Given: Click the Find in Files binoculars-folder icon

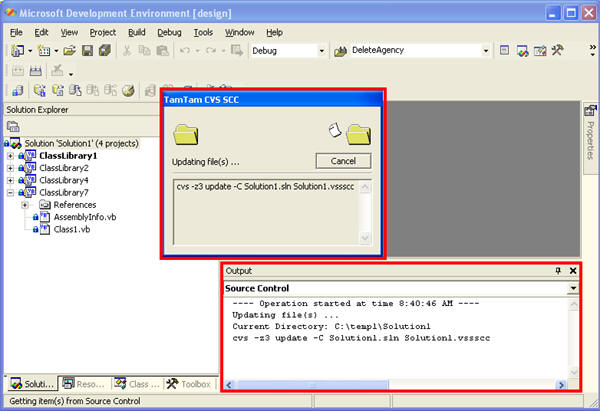Looking at the screenshot, I should (x=340, y=51).
